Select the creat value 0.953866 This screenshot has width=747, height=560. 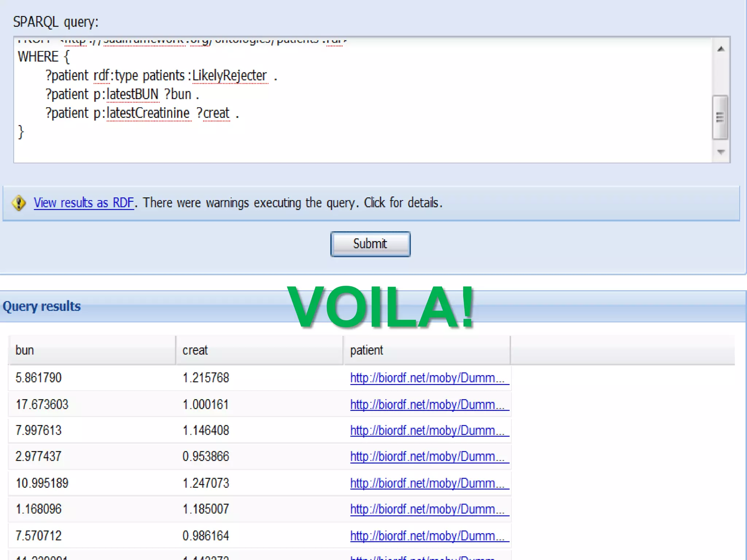pyautogui.click(x=206, y=456)
